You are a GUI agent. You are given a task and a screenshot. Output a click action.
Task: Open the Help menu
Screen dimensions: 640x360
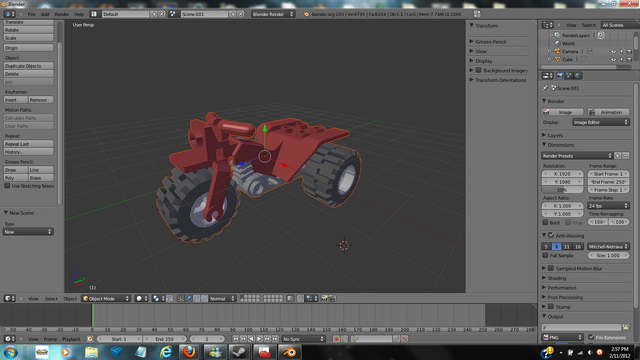(x=79, y=14)
